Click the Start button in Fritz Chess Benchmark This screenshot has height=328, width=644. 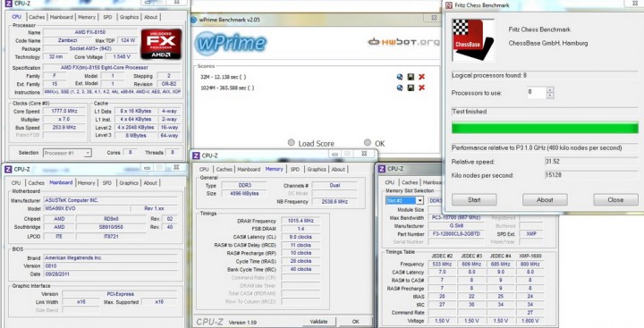coord(474,200)
